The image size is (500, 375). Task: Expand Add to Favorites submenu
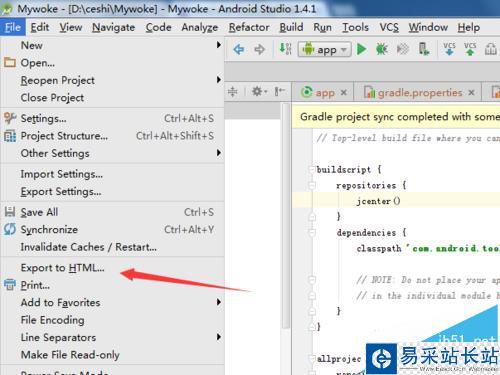click(x=112, y=302)
